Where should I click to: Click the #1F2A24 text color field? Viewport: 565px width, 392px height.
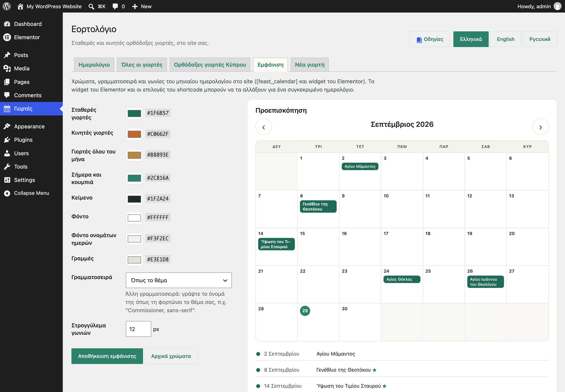(x=158, y=199)
